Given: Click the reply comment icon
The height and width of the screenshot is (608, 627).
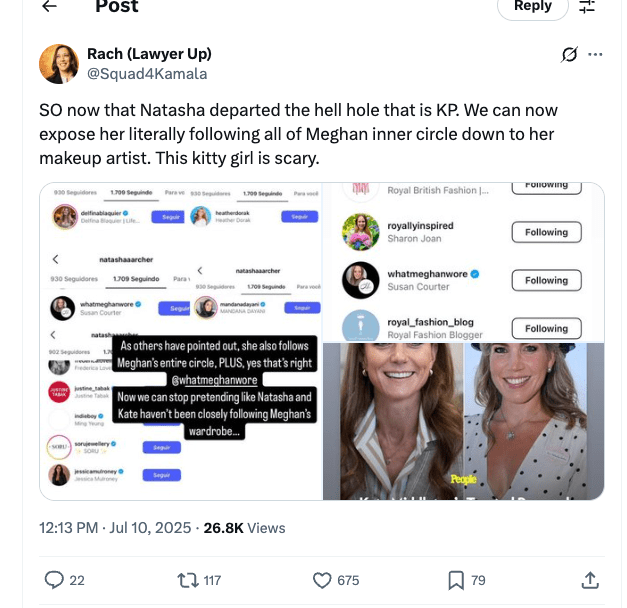Looking at the screenshot, I should (56, 580).
